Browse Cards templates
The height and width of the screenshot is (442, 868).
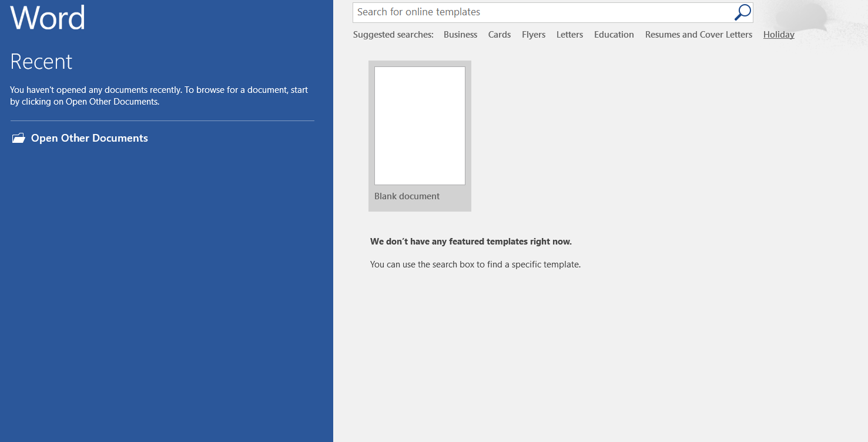point(499,34)
